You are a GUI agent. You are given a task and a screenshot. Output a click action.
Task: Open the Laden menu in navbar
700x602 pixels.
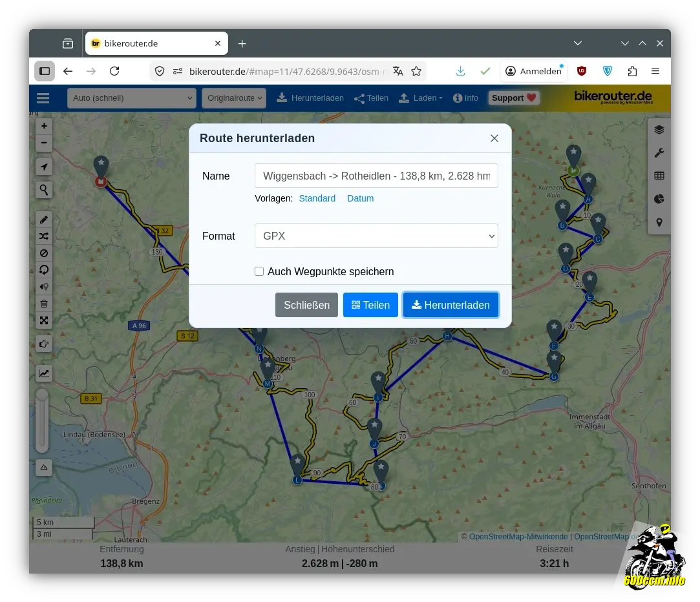[420, 98]
